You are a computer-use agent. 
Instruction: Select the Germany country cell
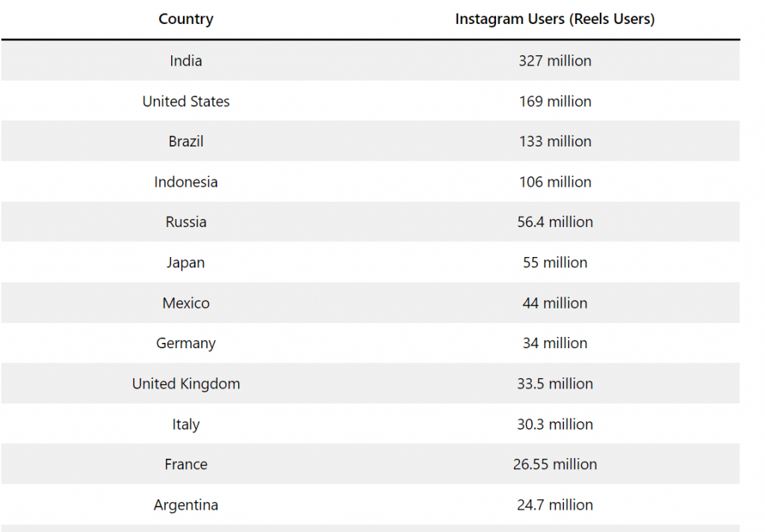click(x=186, y=343)
